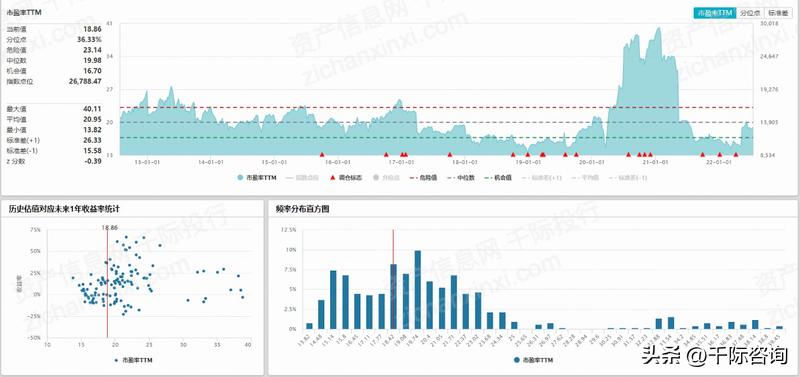
Task: Click the 机会值 16.70 value
Action: 92,70
